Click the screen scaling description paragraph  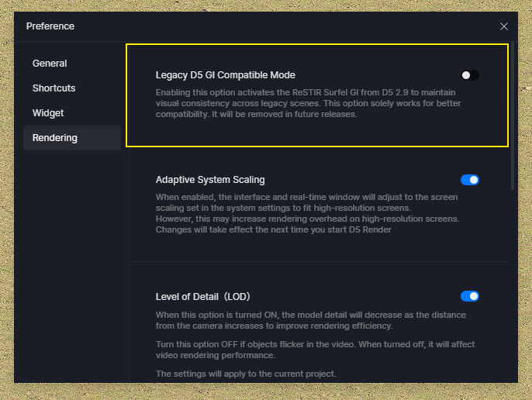307,213
